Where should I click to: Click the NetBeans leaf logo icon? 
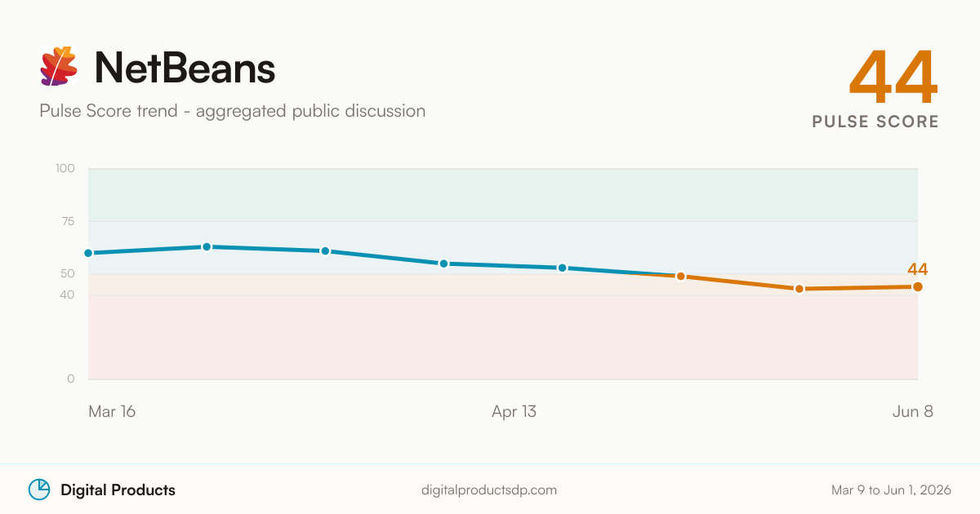tap(59, 67)
